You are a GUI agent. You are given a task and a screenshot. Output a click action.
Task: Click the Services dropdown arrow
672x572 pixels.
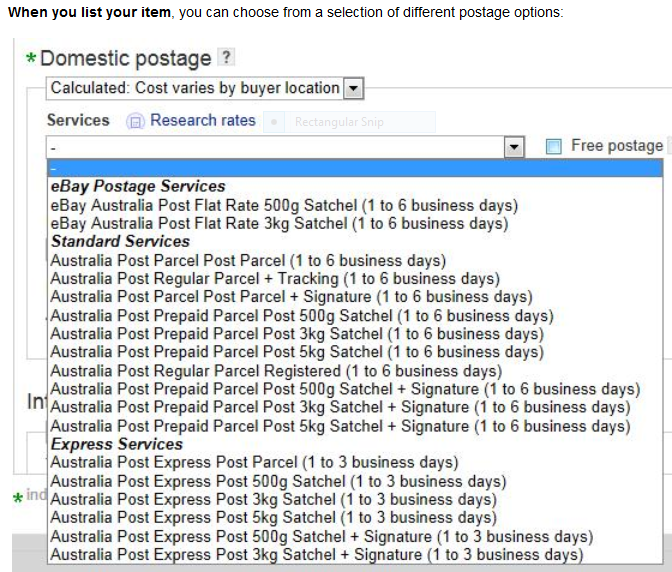(x=513, y=147)
